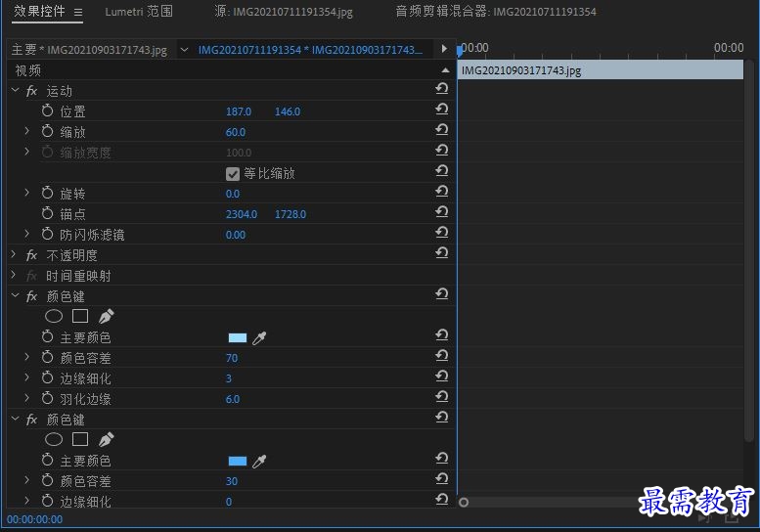The width and height of the screenshot is (760, 532).
Task: Reset the 不透明度 effect
Action: click(441, 253)
